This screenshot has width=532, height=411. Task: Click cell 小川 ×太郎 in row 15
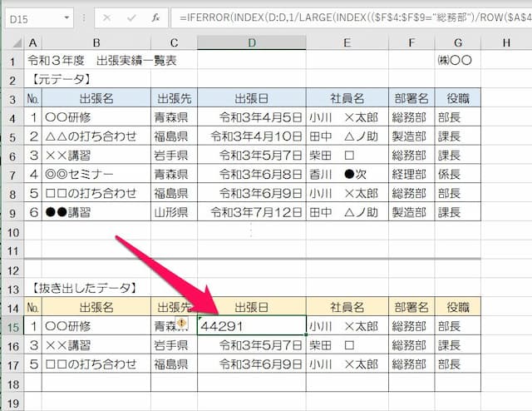(347, 326)
